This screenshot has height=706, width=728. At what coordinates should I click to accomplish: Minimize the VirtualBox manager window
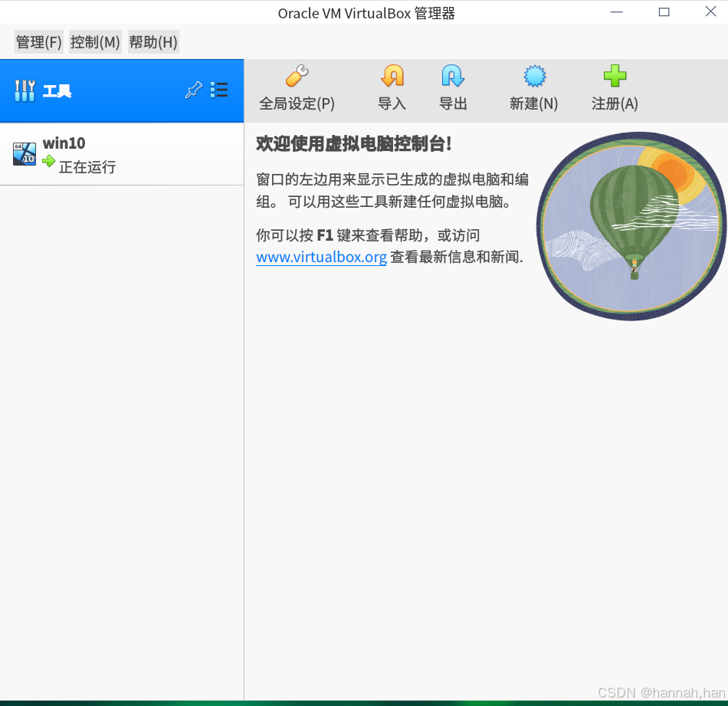point(617,12)
